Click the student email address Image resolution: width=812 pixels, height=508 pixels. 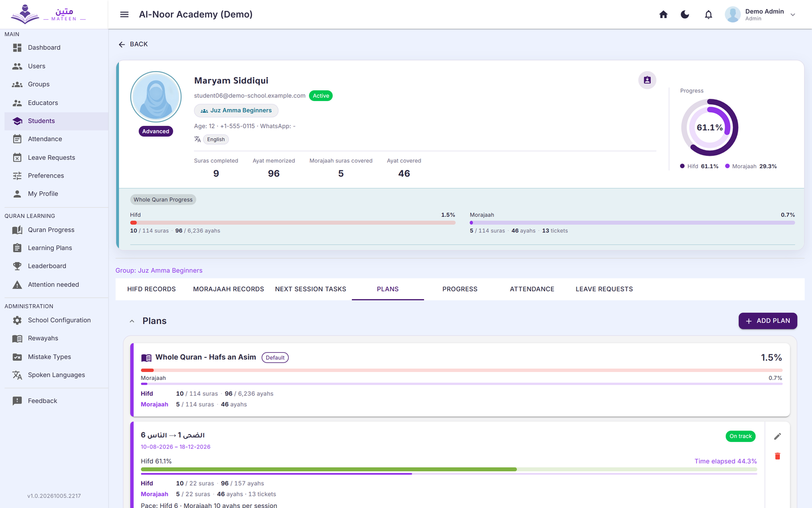tap(250, 96)
